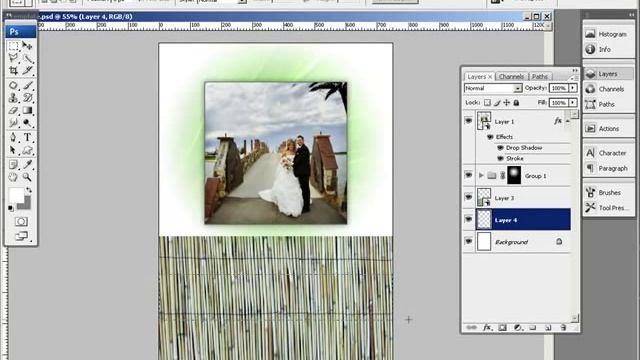Image resolution: width=640 pixels, height=360 pixels.
Task: Toggle lock image pixels
Action: (497, 103)
